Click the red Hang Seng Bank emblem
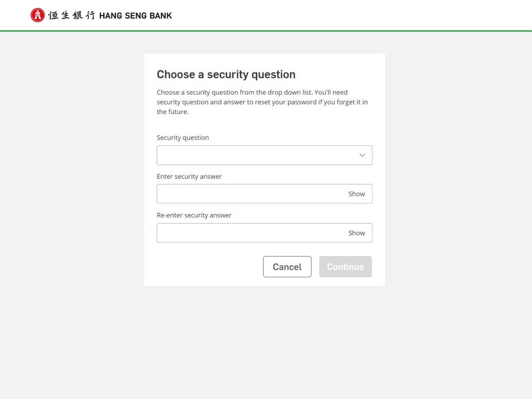 click(37, 15)
